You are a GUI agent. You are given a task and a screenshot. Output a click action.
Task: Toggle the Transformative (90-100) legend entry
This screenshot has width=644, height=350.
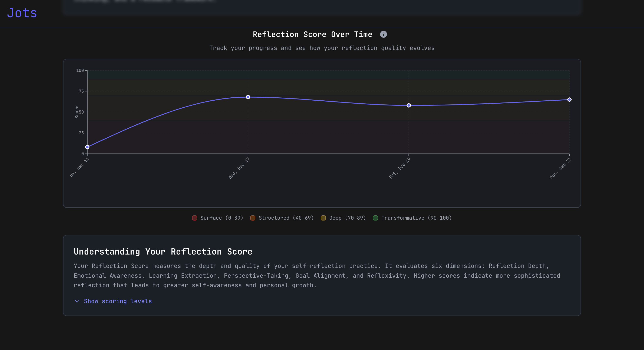pyautogui.click(x=413, y=218)
